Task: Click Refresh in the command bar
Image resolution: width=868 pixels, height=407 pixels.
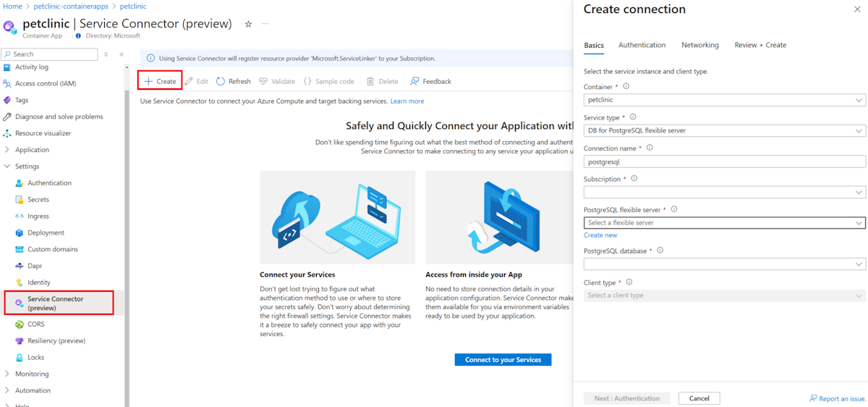Action: point(234,81)
